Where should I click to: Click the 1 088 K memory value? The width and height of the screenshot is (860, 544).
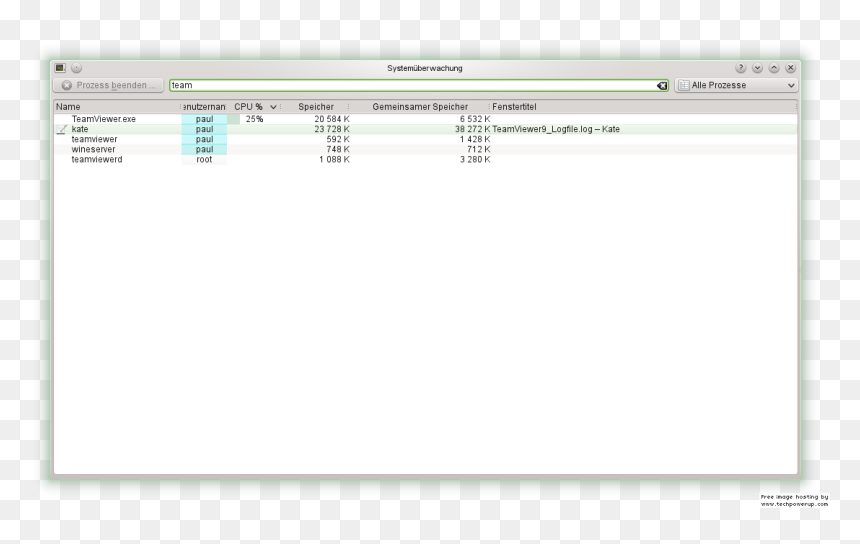pyautogui.click(x=334, y=160)
